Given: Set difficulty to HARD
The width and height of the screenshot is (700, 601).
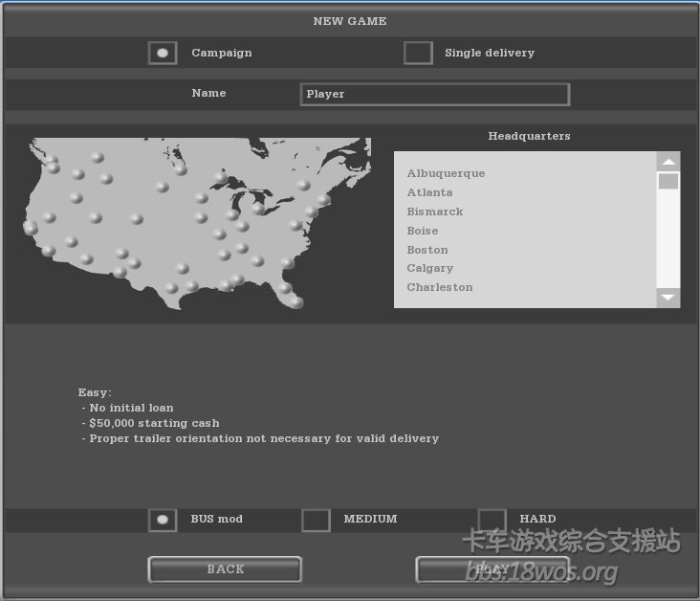Looking at the screenshot, I should click(x=492, y=520).
